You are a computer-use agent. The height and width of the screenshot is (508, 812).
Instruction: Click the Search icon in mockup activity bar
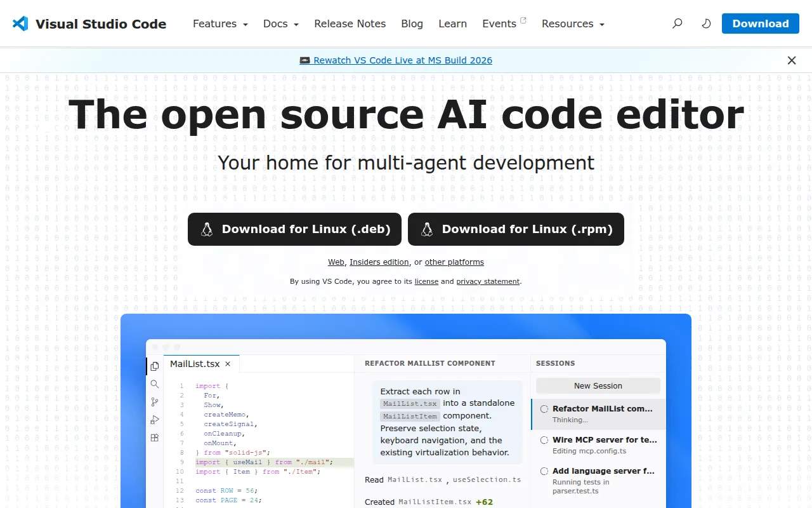[154, 384]
